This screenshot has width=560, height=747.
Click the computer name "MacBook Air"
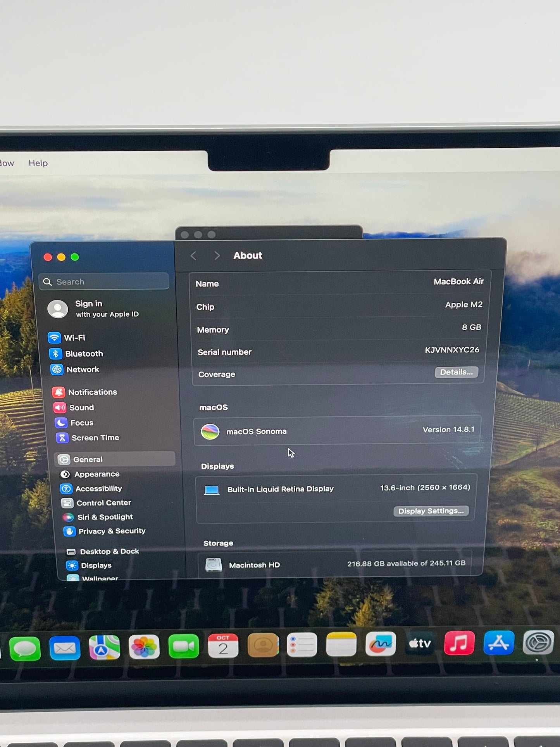pos(459,281)
